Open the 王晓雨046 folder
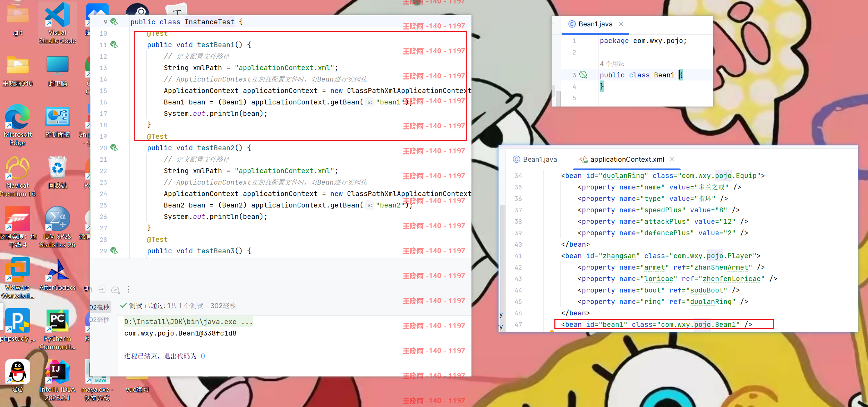The width and height of the screenshot is (868, 407). (x=18, y=71)
